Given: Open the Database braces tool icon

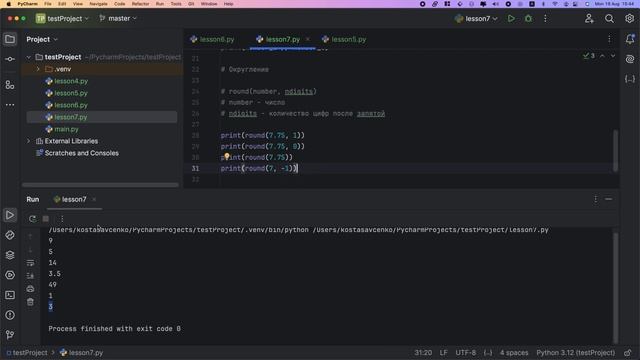Looking at the screenshot, I should (630, 79).
